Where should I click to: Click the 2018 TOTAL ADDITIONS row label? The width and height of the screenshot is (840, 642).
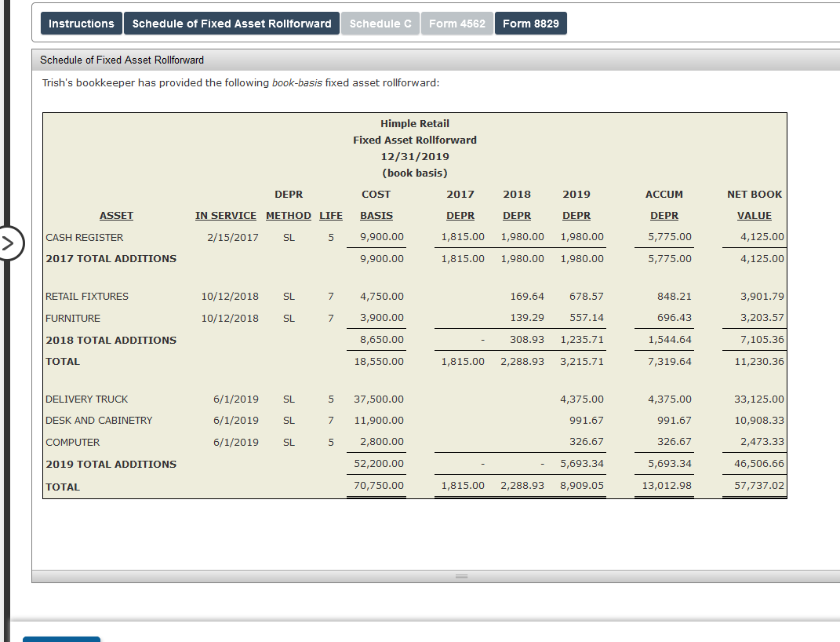(111, 341)
